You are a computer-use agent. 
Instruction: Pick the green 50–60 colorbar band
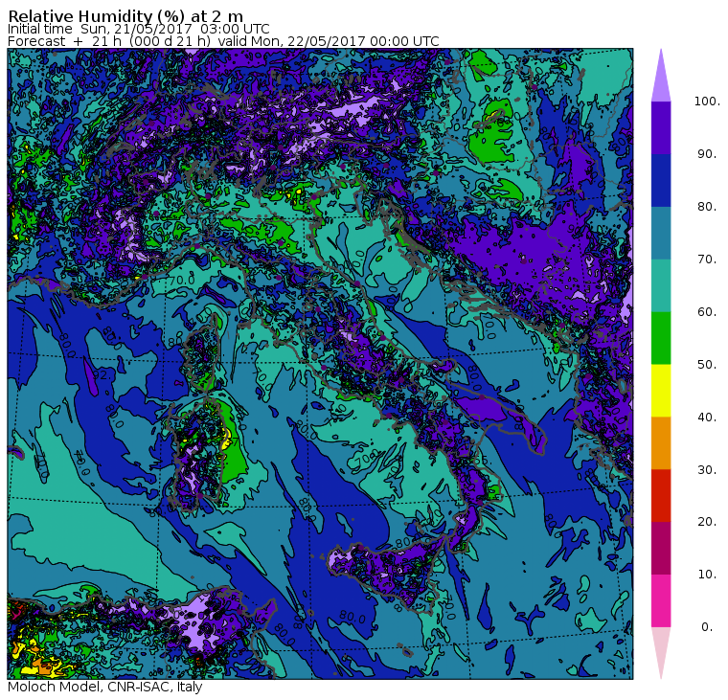tap(661, 338)
